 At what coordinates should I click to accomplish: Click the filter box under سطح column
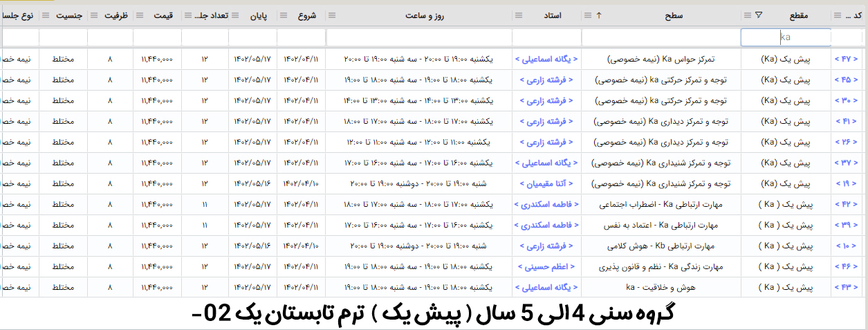coord(661,37)
